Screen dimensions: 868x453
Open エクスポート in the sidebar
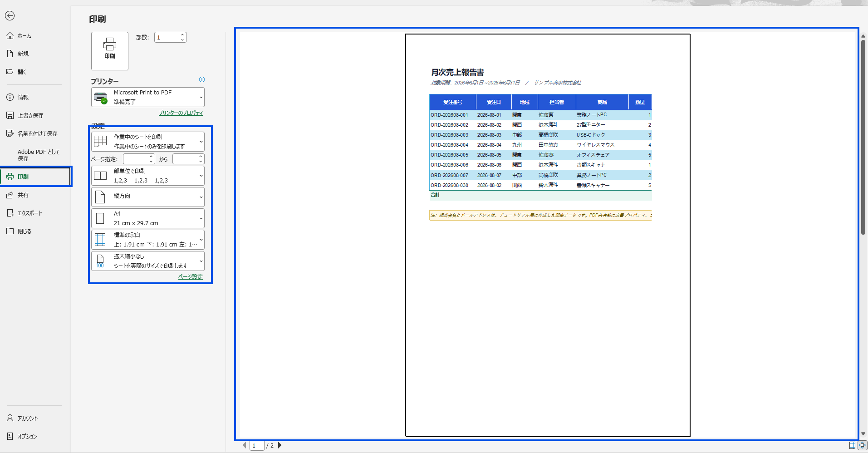pyautogui.click(x=35, y=213)
